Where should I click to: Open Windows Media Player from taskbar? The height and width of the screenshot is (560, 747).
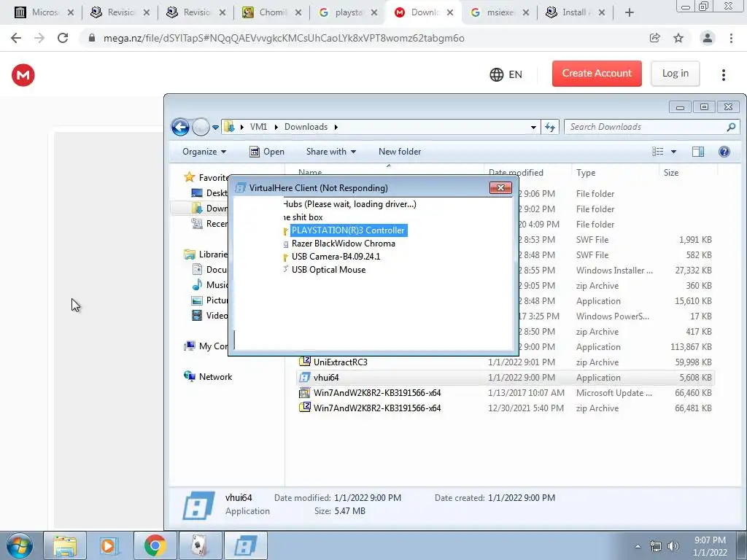(x=109, y=545)
